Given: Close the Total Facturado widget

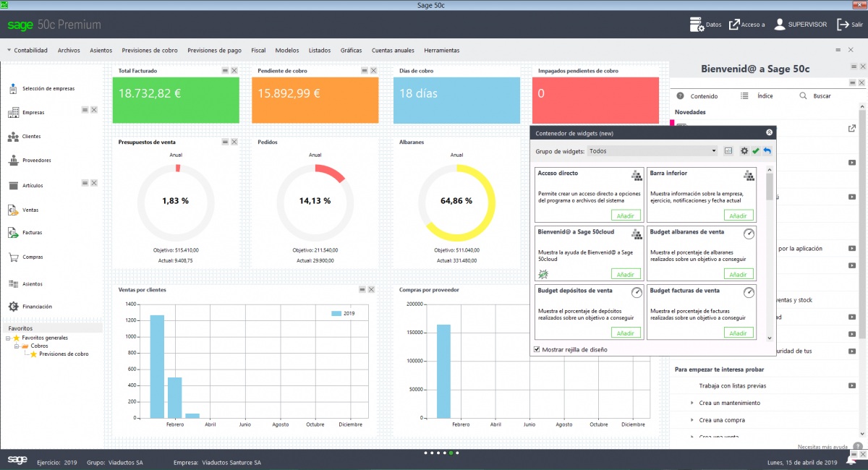Looking at the screenshot, I should [x=234, y=71].
